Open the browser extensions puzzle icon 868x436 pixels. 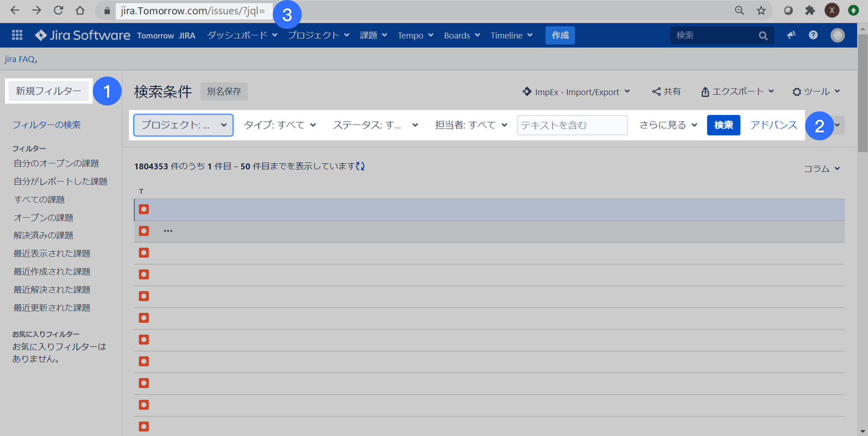(810, 10)
